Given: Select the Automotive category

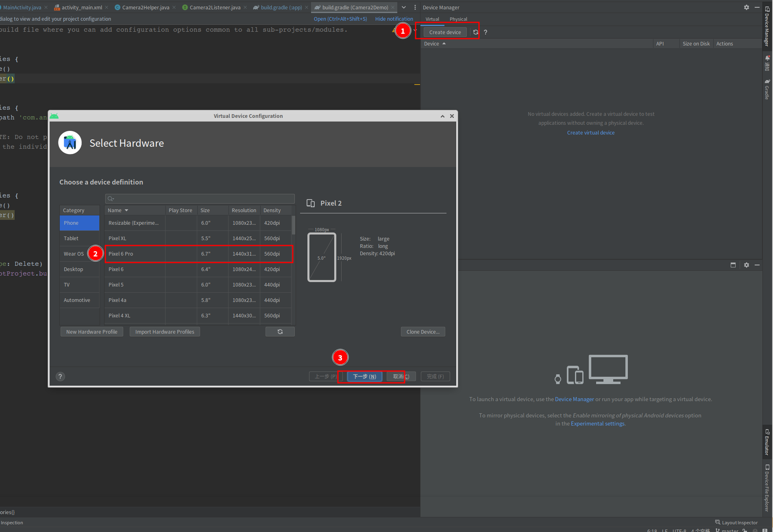Looking at the screenshot, I should coord(80,300).
